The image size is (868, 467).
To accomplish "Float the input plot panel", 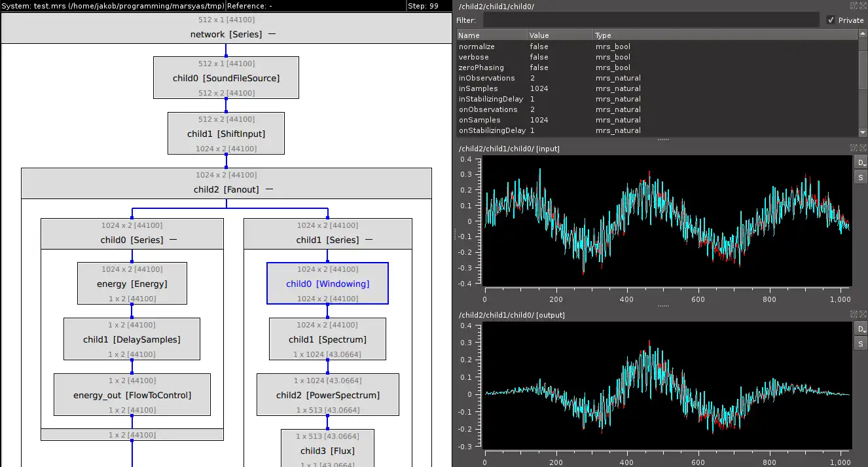I will click(x=854, y=148).
